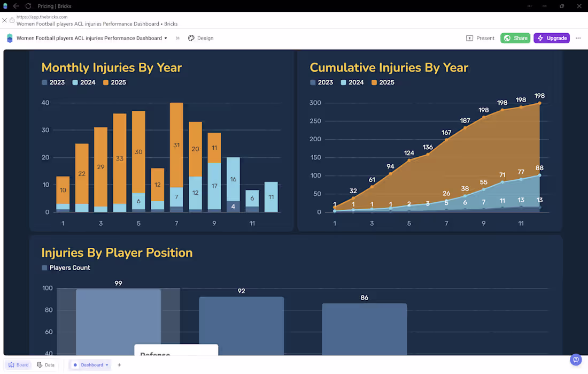Add a new page with plus icon
588x374 pixels.
tap(119, 364)
